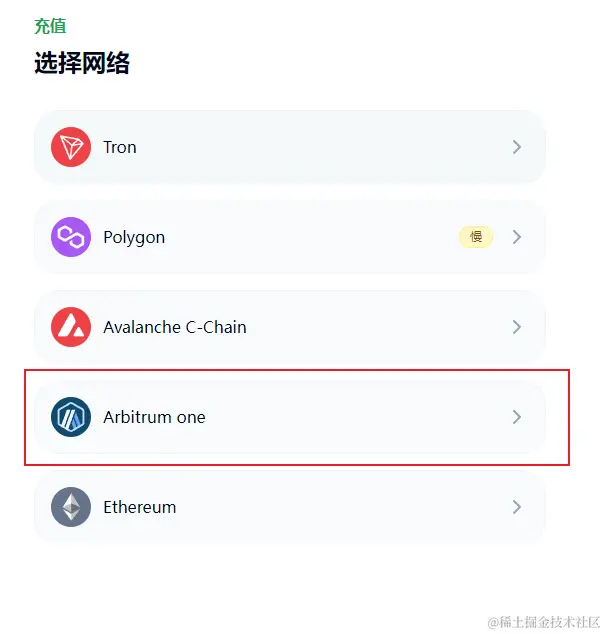Click the yellow 慢 badge on Polygon
The height and width of the screenshot is (634, 605).
tap(476, 237)
